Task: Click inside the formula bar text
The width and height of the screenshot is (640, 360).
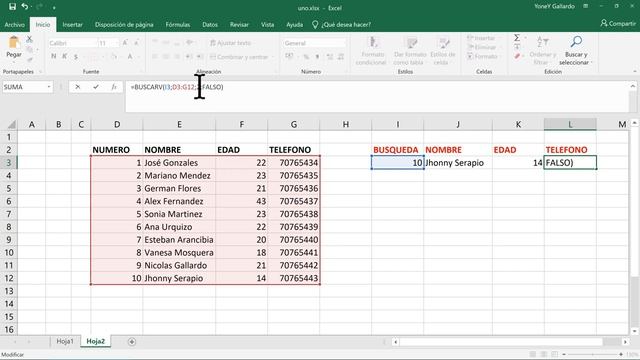Action: [177, 87]
